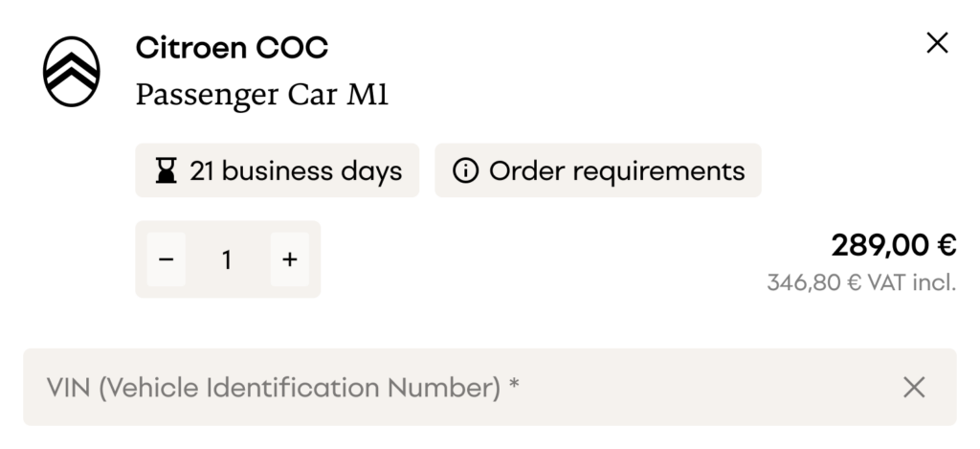This screenshot has height=449, width=980.
Task: Click the Citroen COC title
Action: [233, 46]
